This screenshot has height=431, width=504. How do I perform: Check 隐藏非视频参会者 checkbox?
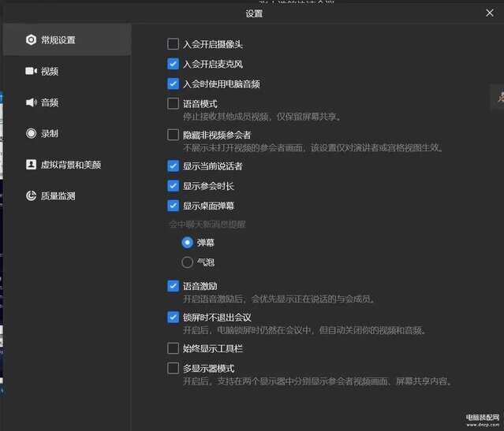(x=173, y=135)
